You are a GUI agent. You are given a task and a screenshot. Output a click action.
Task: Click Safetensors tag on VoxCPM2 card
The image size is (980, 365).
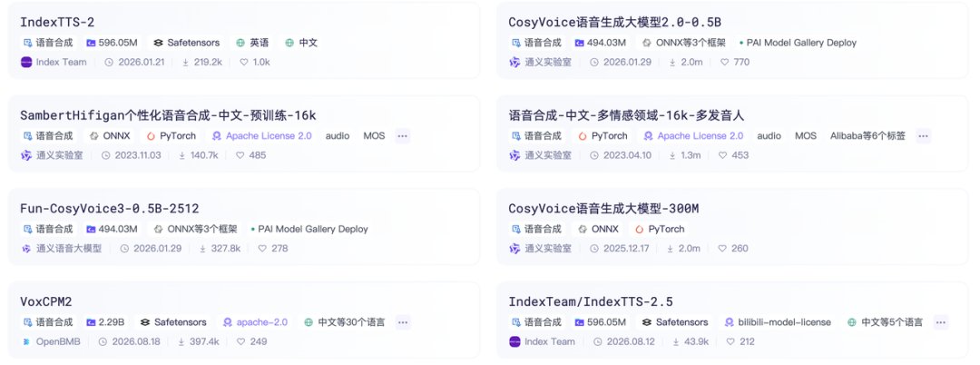point(173,322)
